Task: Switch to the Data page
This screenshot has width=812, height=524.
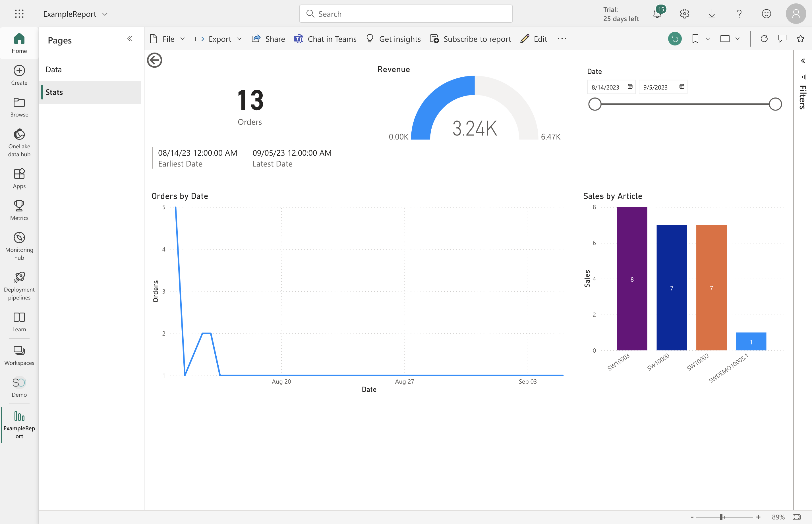Action: coord(54,69)
